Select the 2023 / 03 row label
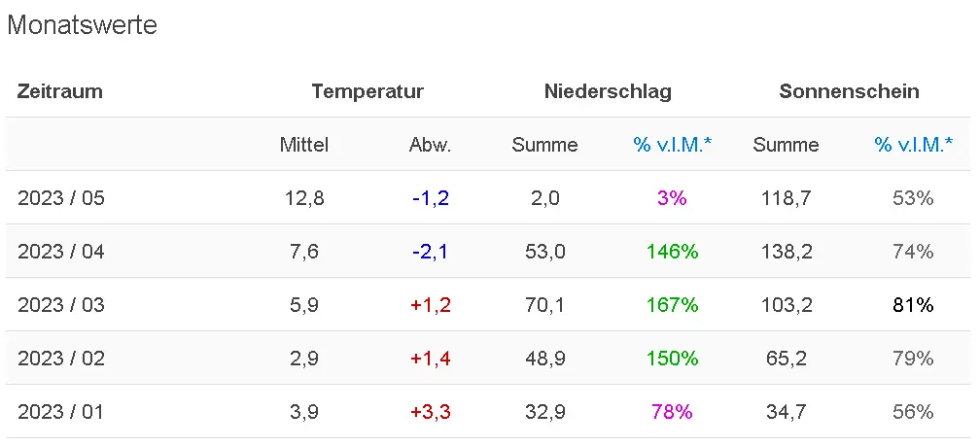Screen dimensions: 980x446 point(61,305)
